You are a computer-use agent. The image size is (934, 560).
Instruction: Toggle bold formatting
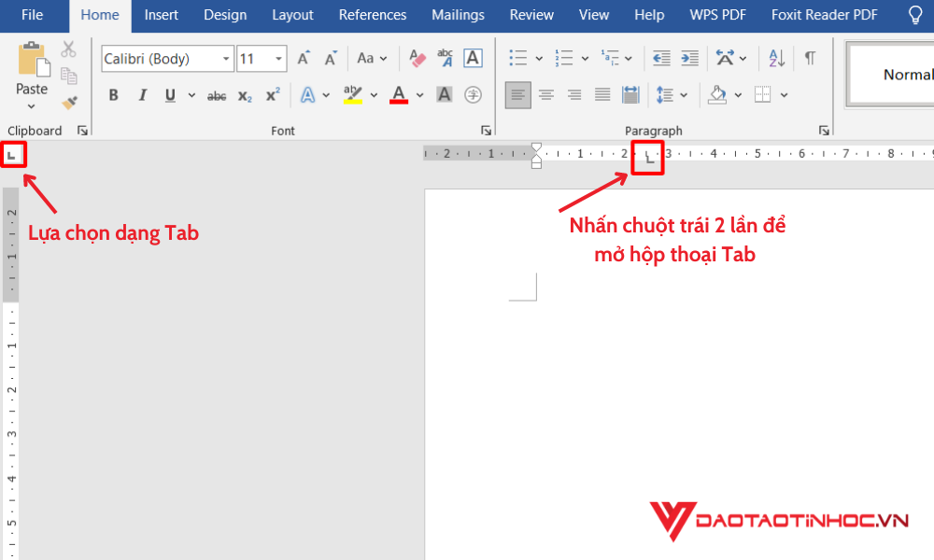tap(113, 94)
